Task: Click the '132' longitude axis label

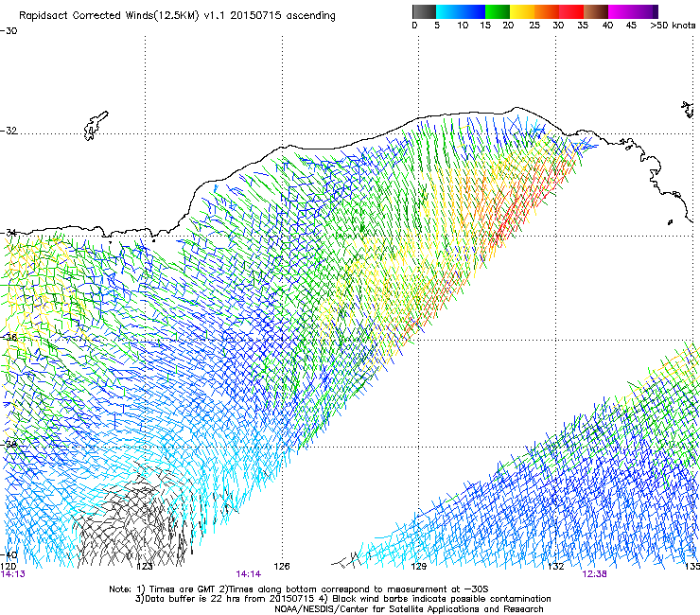Action: (x=555, y=567)
